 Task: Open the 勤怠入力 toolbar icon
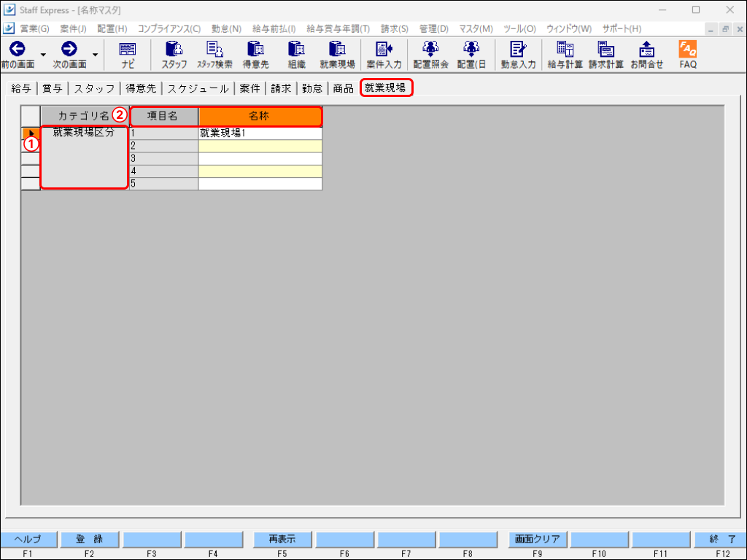[519, 55]
